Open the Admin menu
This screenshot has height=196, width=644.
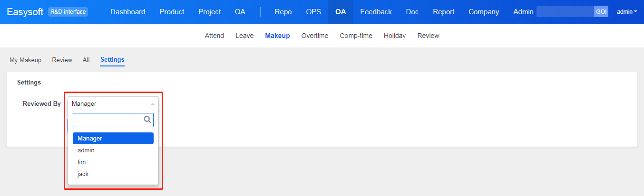click(523, 12)
